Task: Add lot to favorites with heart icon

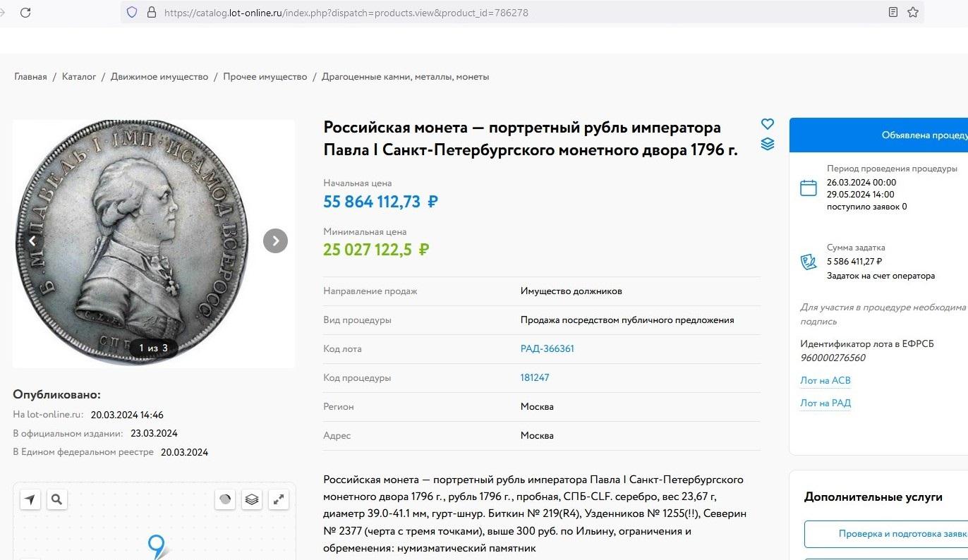Action: (768, 124)
